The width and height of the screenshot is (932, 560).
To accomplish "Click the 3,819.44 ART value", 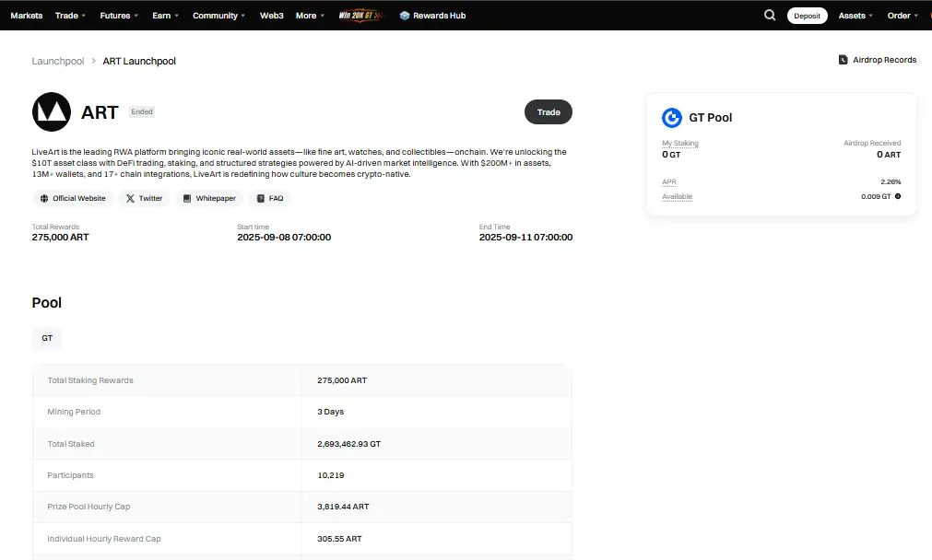I will tap(343, 507).
